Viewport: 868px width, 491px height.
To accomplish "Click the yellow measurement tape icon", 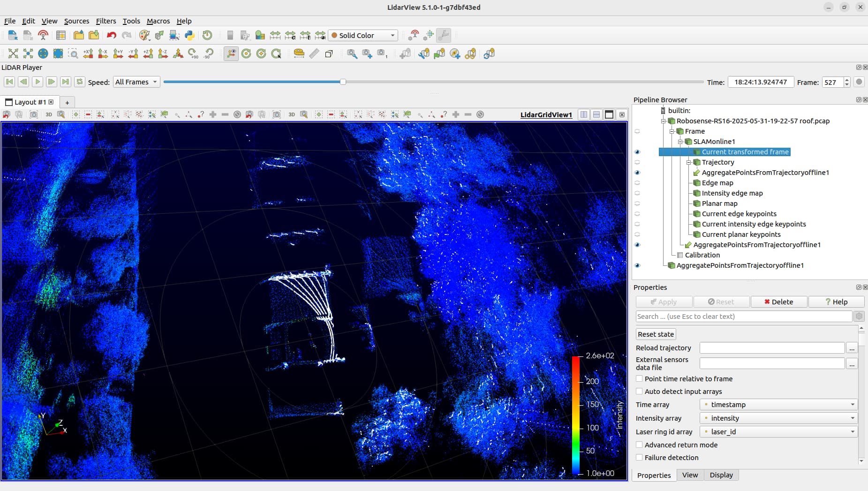I will click(x=299, y=53).
